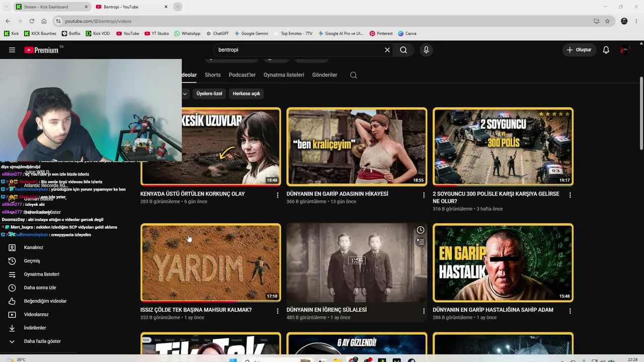644x362 pixels.
Task: Search within the Bentropi channel
Action: pyautogui.click(x=353, y=75)
